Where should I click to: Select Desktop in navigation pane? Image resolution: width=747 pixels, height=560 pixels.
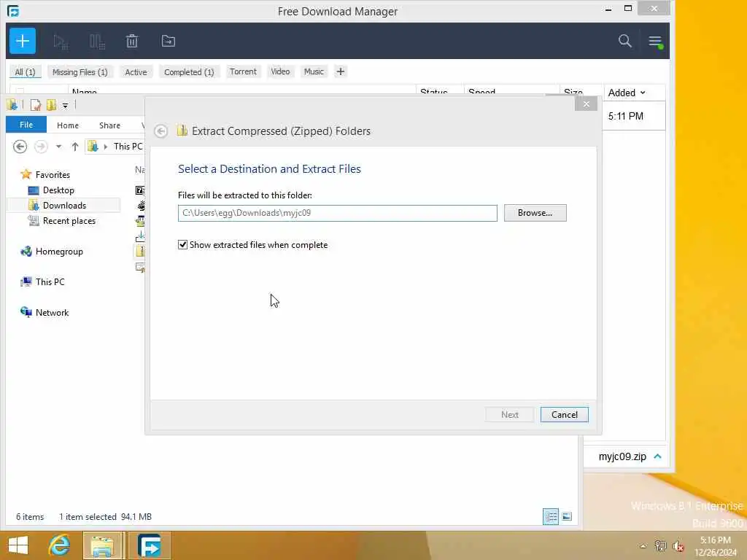[58, 190]
